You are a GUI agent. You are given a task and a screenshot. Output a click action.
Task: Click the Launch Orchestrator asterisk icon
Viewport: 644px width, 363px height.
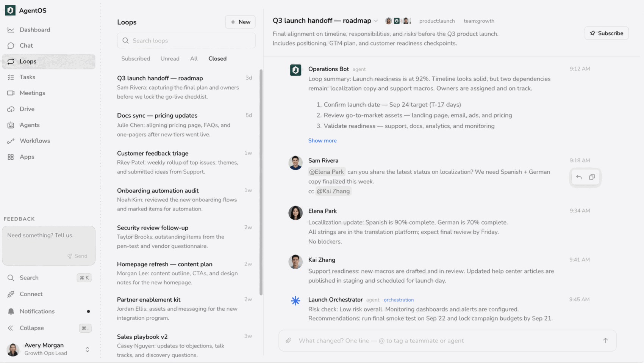pos(295,301)
